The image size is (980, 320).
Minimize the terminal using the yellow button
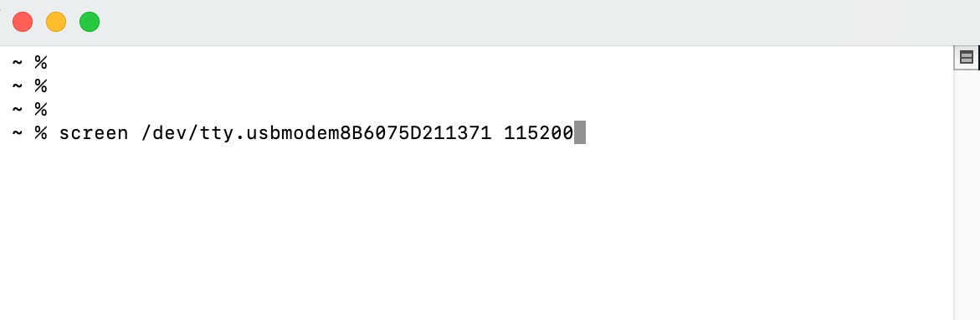tap(56, 22)
